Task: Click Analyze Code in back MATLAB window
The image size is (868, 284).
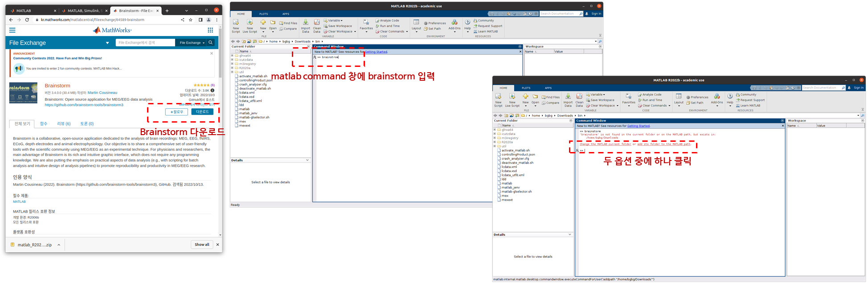Action: pyautogui.click(x=387, y=21)
